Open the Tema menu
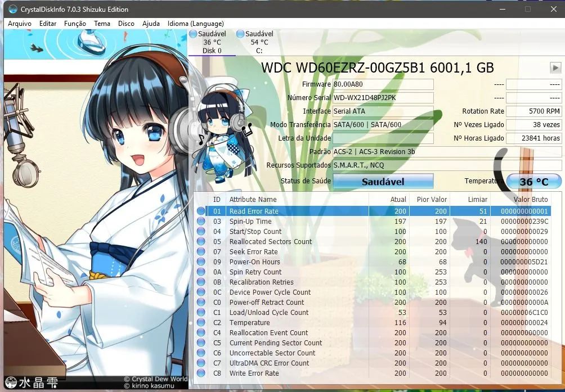 point(102,24)
